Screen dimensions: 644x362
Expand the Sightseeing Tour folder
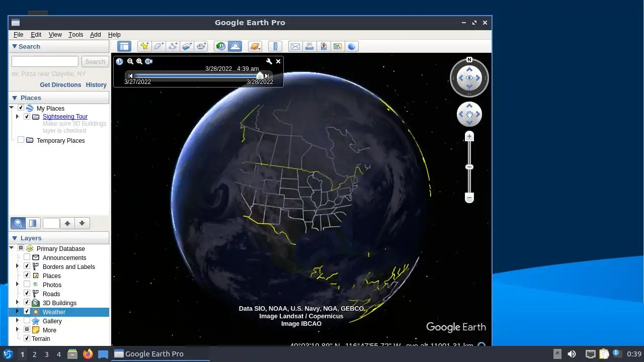point(18,117)
